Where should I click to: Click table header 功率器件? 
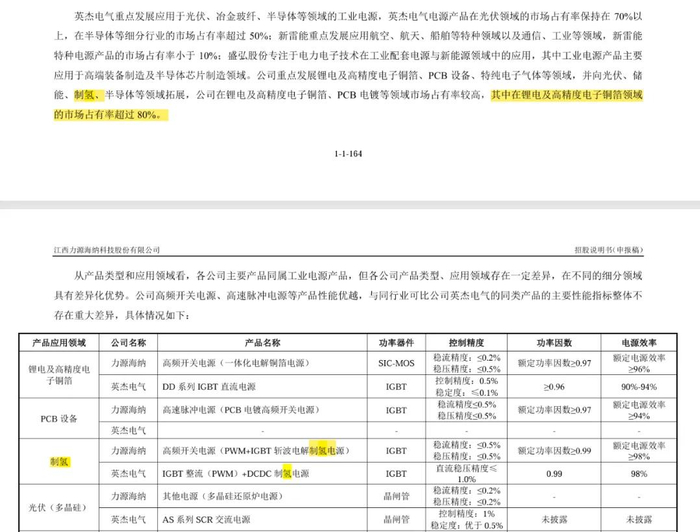[x=396, y=343]
